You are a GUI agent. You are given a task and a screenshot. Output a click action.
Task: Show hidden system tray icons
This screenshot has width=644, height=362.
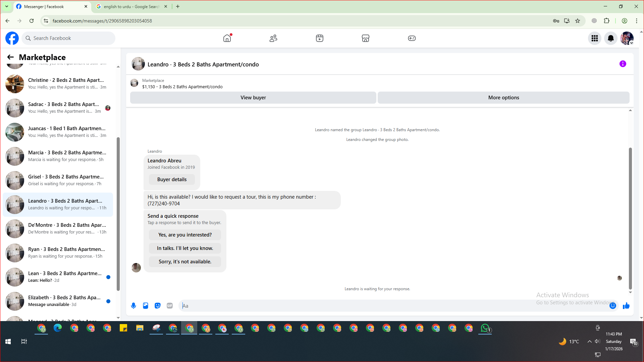pyautogui.click(x=589, y=342)
